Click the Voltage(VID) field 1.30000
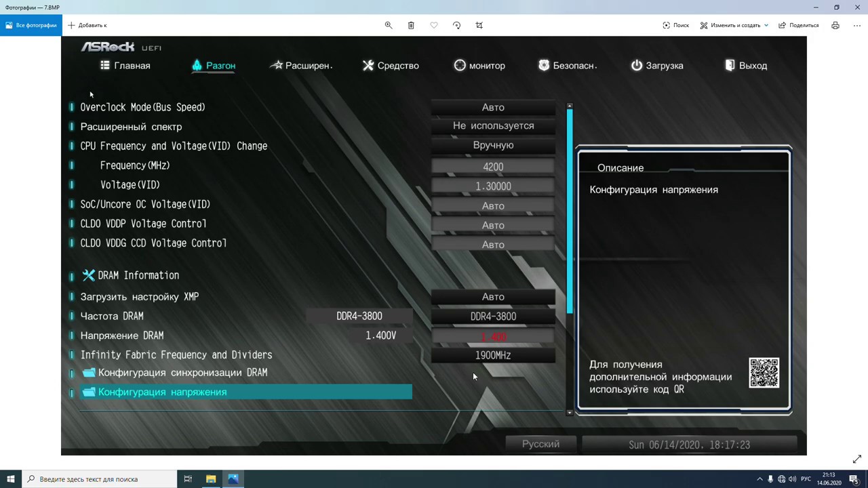 tap(493, 186)
